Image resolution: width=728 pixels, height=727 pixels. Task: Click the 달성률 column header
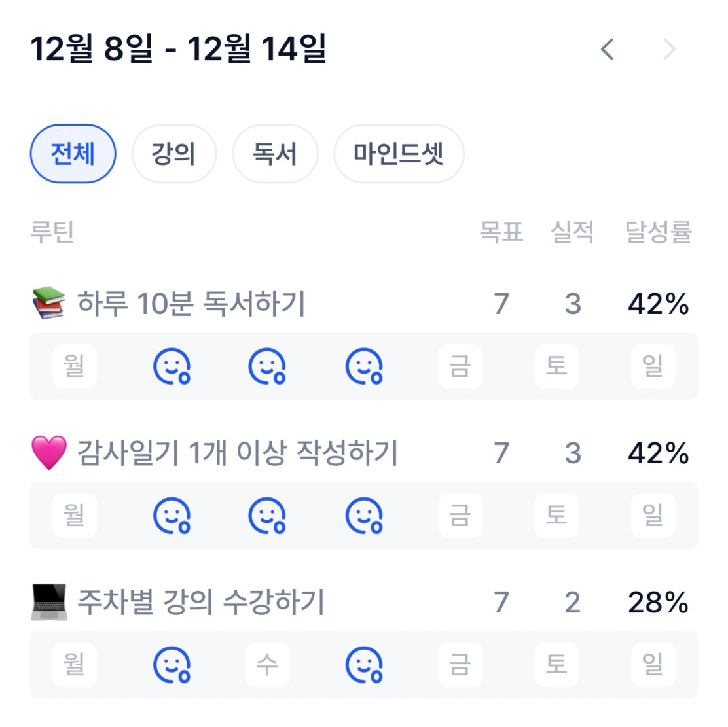pyautogui.click(x=658, y=232)
